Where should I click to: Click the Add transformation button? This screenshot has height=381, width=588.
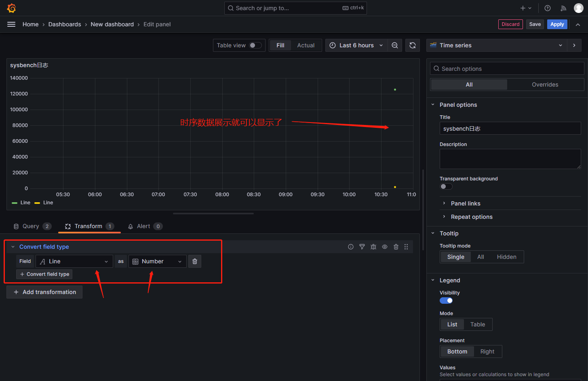(x=44, y=292)
